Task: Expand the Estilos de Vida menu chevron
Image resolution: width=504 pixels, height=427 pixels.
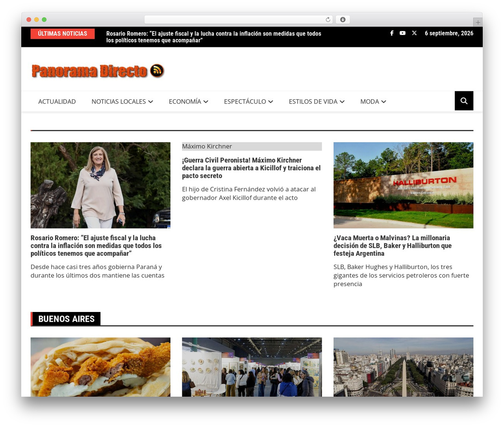Action: [342, 102]
